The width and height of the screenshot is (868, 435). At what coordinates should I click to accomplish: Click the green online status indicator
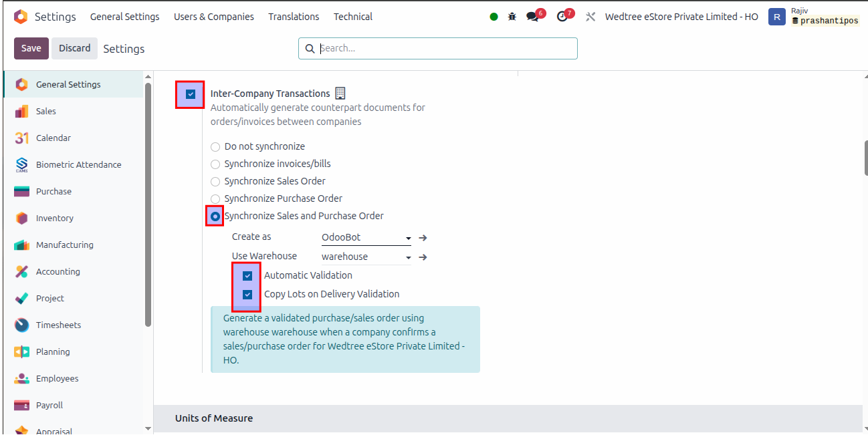[494, 17]
